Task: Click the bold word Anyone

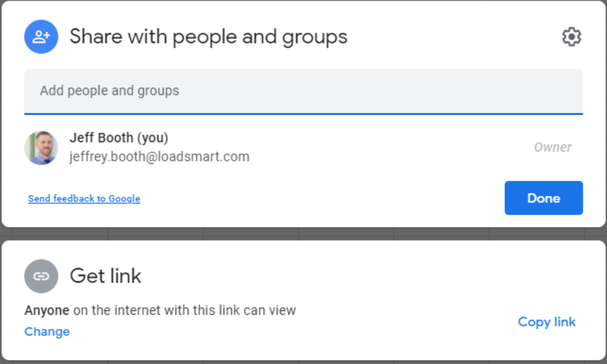Action: 47,311
